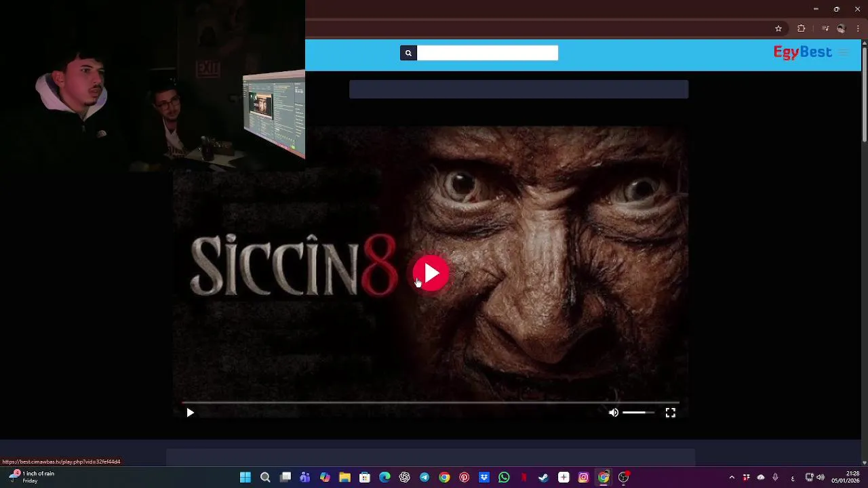Open the language input indicator
The image size is (868, 488).
click(793, 478)
